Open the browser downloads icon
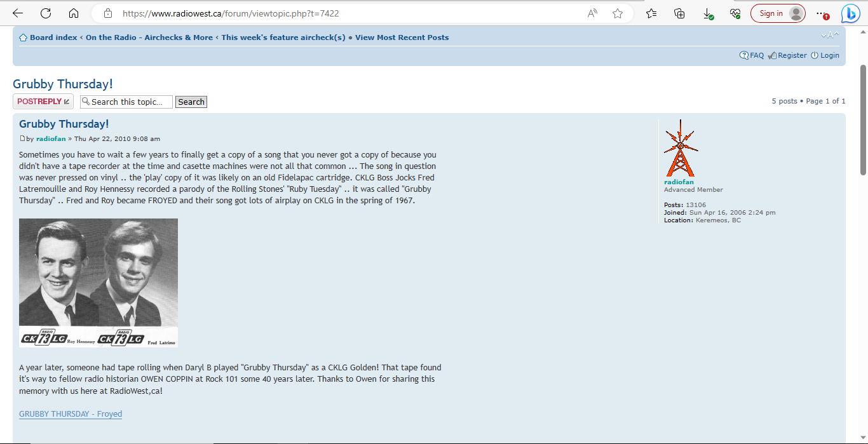 coord(708,13)
